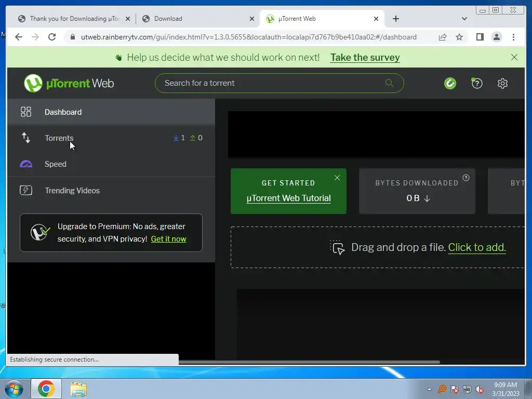Screen dimensions: 532x399
Task: Click the Speed gauge icon
Action: pyautogui.click(x=26, y=164)
